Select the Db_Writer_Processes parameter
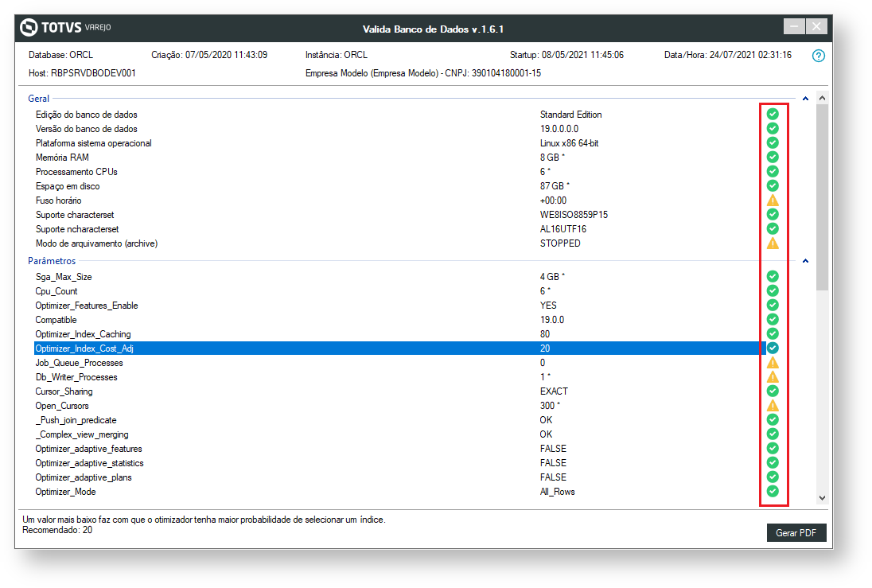The image size is (872, 588). pyautogui.click(x=400, y=377)
